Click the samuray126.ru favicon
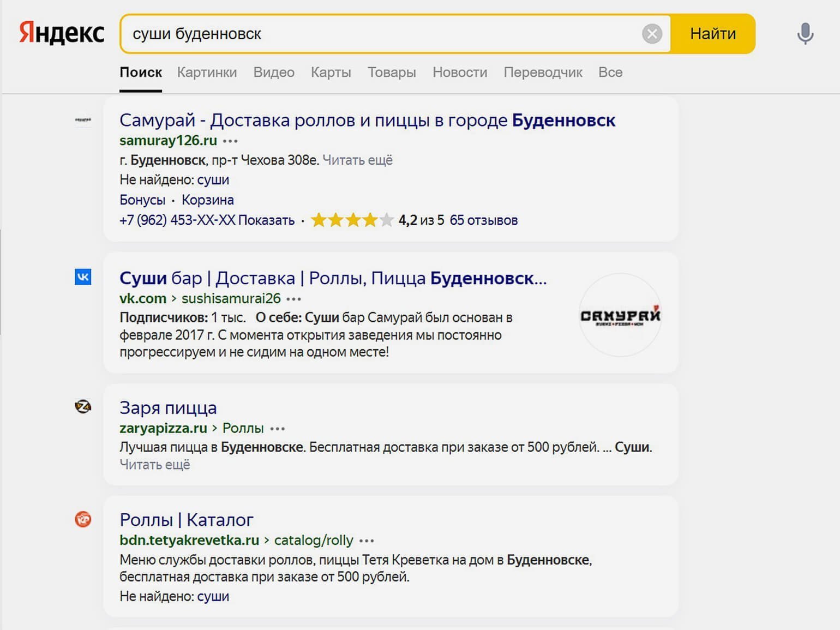Screen dimensions: 840x630 (83, 119)
